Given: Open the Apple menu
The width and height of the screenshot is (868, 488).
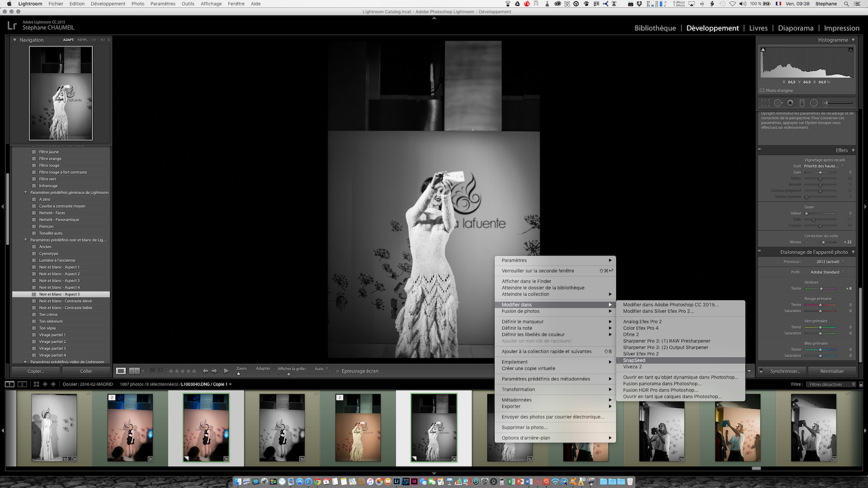Looking at the screenshot, I should pos(9,3).
